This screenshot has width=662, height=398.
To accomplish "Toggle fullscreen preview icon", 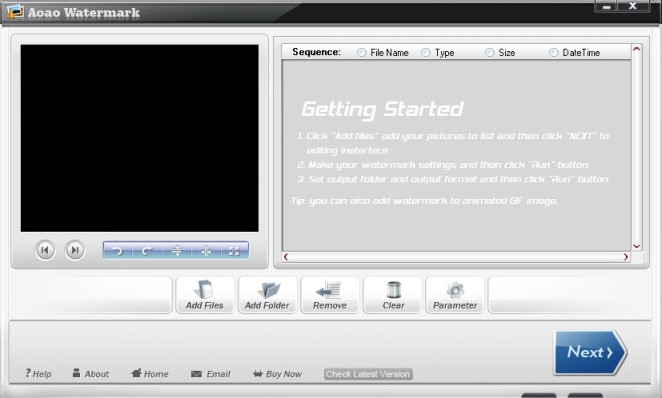I will point(234,251).
